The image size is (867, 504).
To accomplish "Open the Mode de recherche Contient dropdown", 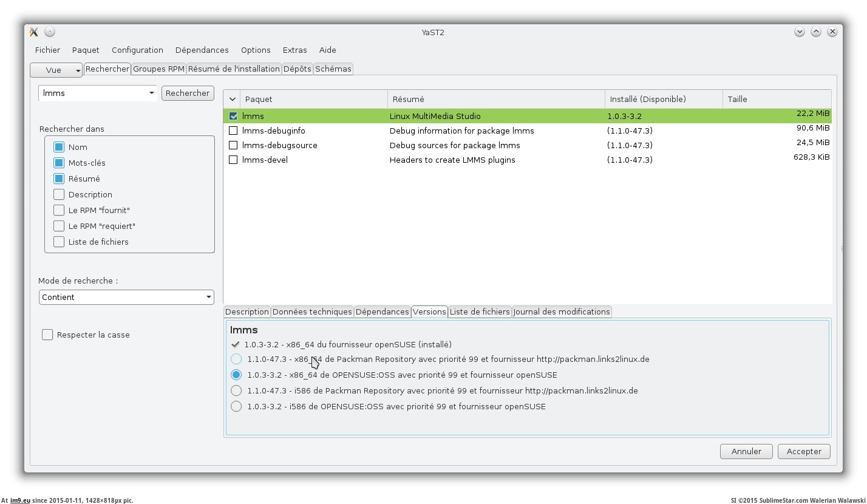I will pyautogui.click(x=126, y=298).
